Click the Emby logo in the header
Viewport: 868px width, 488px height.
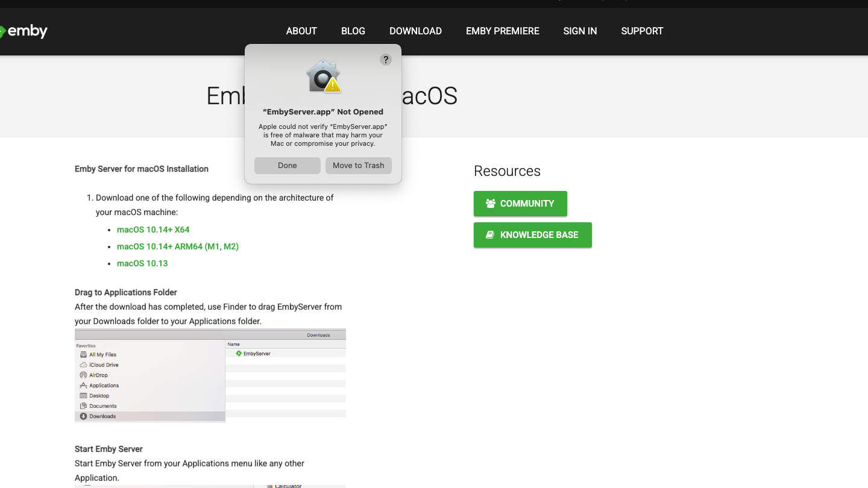click(23, 31)
